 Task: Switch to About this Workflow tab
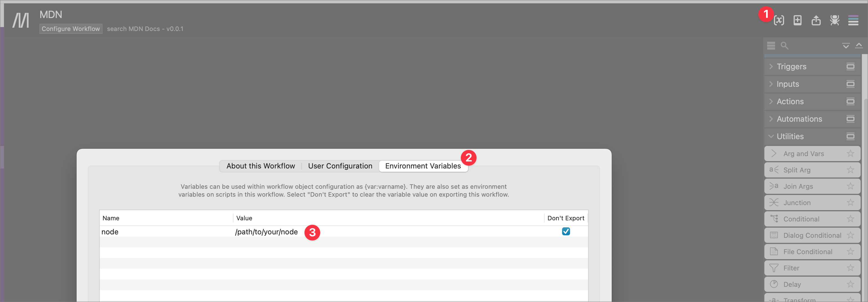click(x=261, y=166)
